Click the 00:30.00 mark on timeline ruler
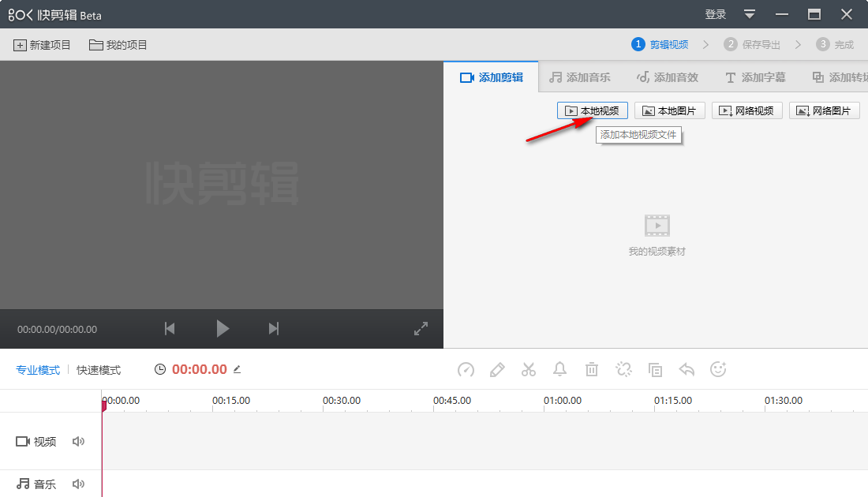Viewport: 868px width, 497px height. (342, 400)
